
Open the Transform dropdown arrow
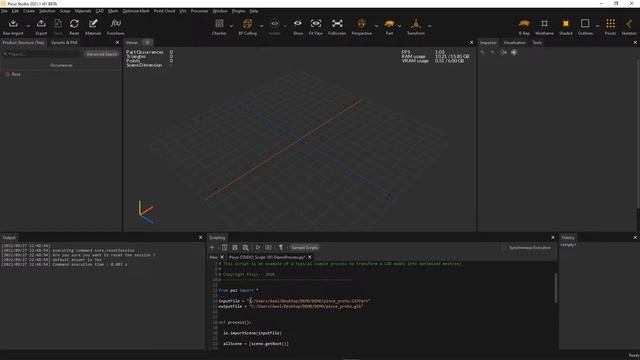coord(429,26)
